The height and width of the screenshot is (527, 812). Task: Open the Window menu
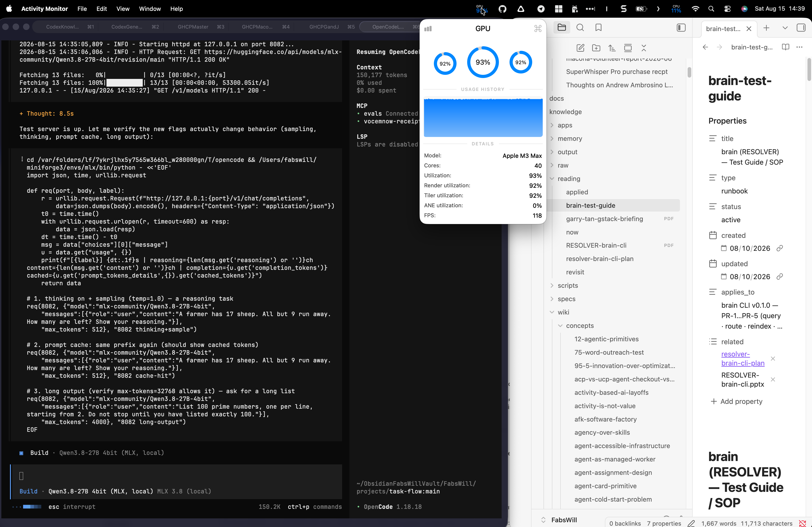[x=150, y=9]
